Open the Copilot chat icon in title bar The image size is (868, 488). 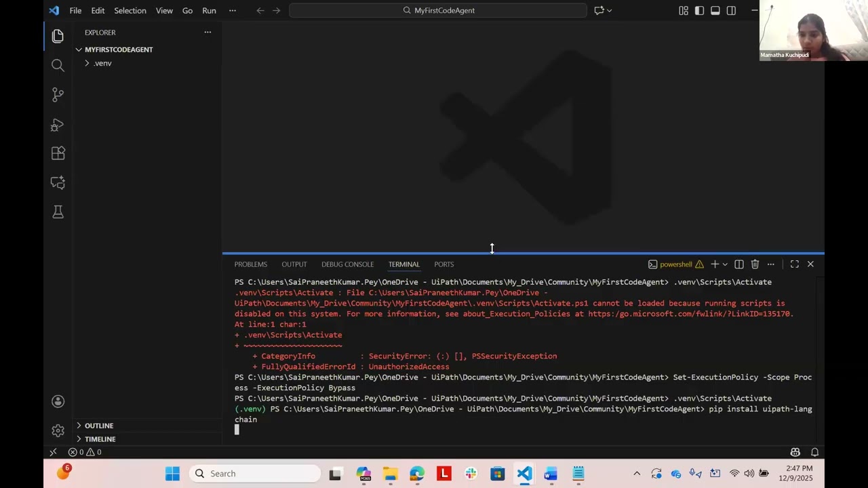[599, 10]
